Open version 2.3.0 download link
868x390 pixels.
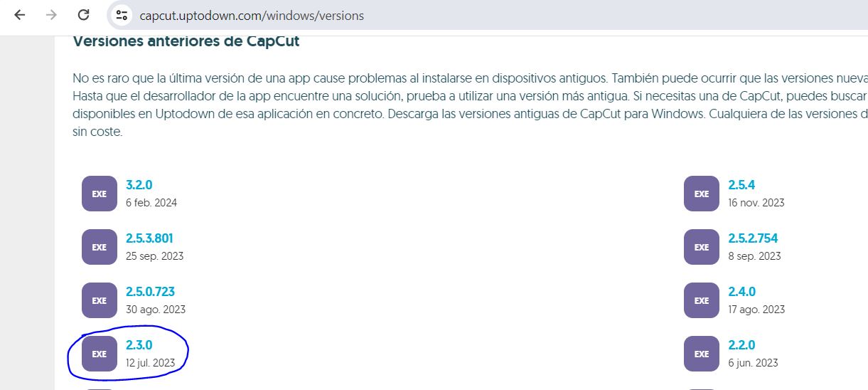(x=139, y=345)
